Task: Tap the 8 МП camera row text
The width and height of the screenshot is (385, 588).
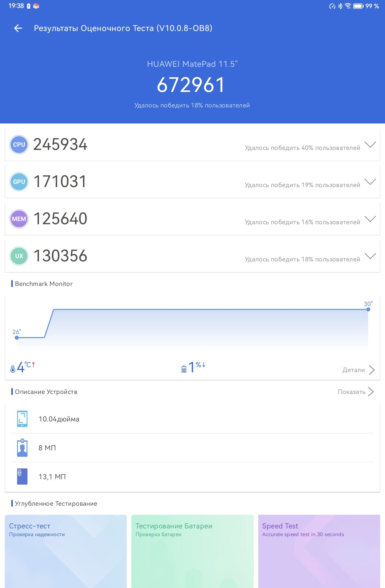Action: [x=47, y=448]
